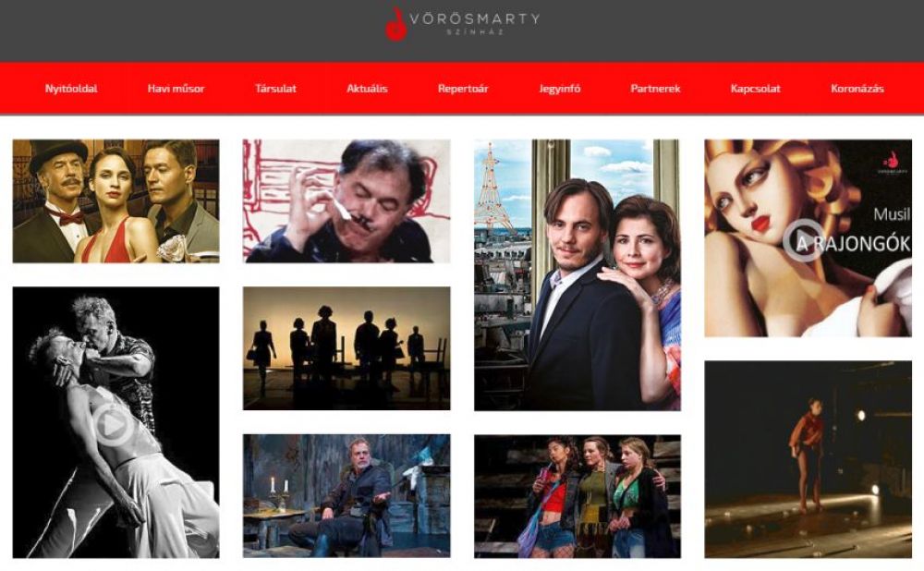Select Aktuális in the navigation bar
This screenshot has height=571, width=924.
[x=367, y=89]
